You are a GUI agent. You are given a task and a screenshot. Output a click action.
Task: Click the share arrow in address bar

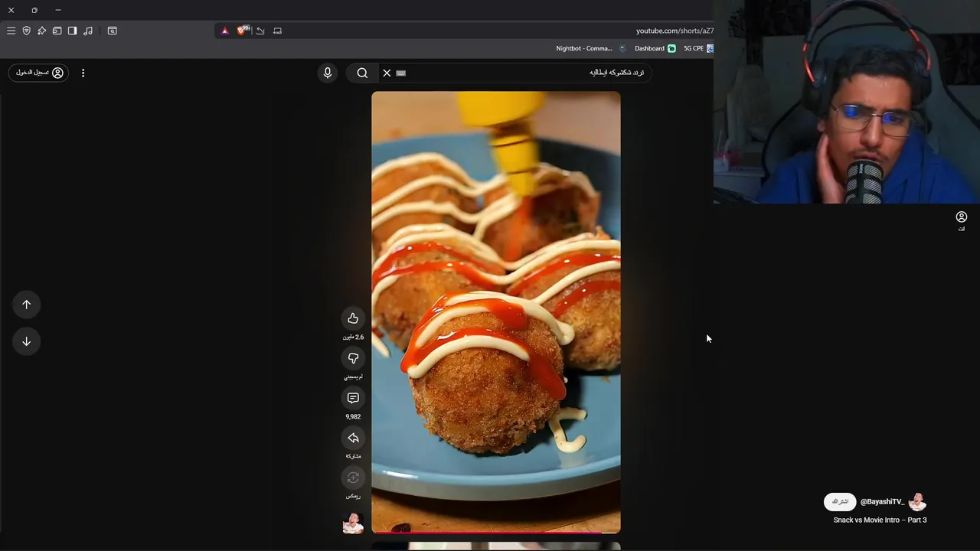click(x=260, y=31)
